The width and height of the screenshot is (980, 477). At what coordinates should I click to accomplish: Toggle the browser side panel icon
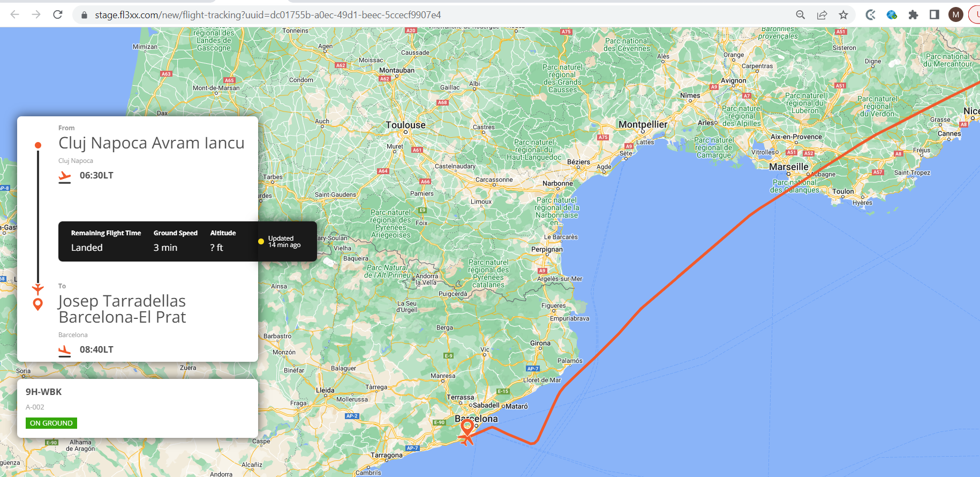tap(934, 14)
